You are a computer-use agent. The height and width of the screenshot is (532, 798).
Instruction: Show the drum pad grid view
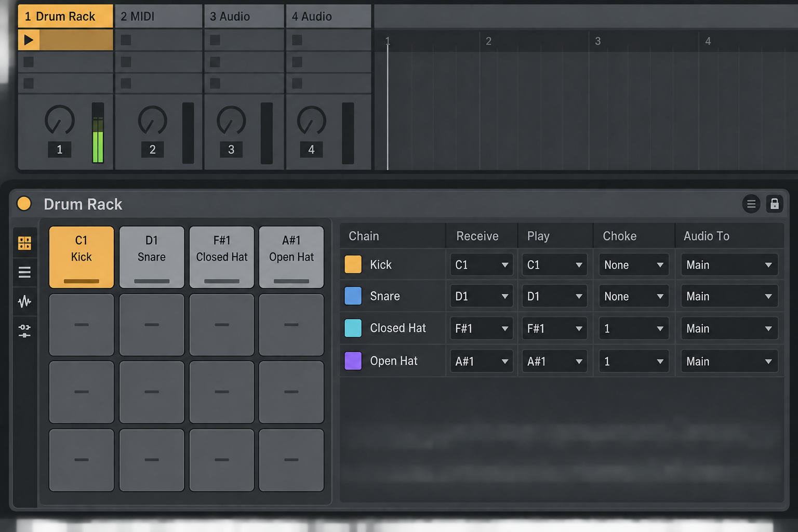click(24, 243)
